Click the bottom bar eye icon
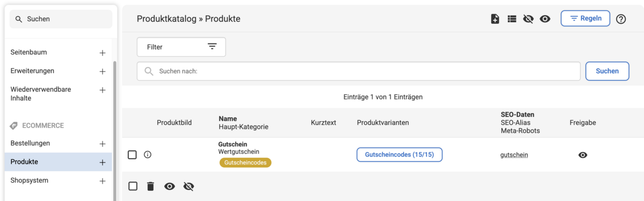Image resolution: width=644 pixels, height=201 pixels. (170, 187)
